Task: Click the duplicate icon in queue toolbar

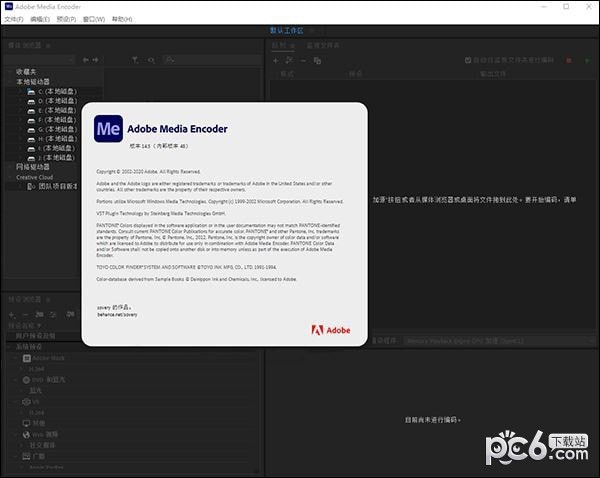Action: (x=317, y=60)
